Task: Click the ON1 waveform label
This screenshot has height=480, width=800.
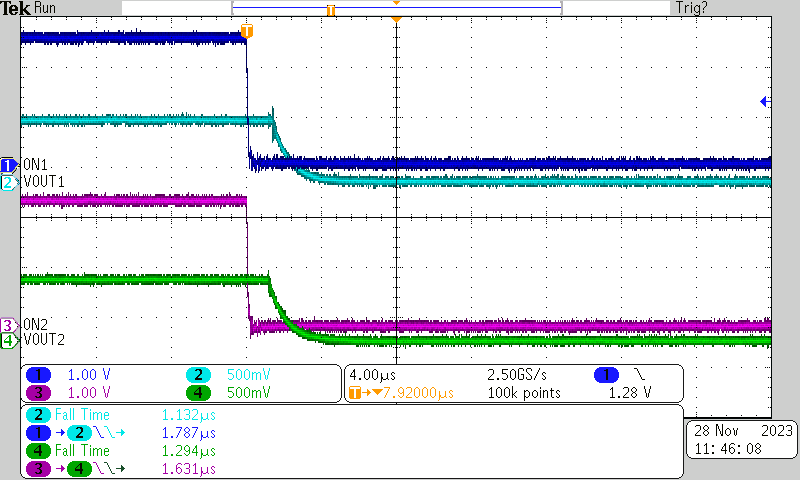Action: [x=35, y=165]
